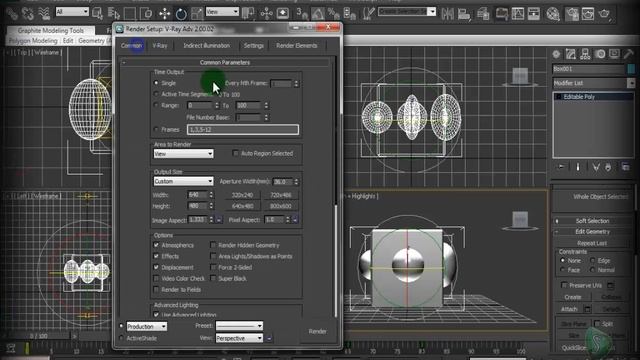Open the Graphite Modeling Tools tab

pyautogui.click(x=51, y=31)
